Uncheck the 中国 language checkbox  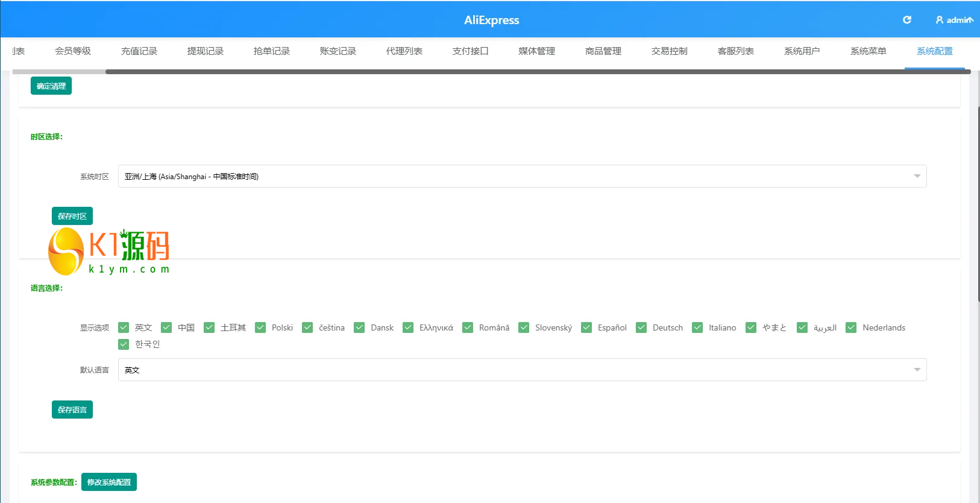pos(166,327)
